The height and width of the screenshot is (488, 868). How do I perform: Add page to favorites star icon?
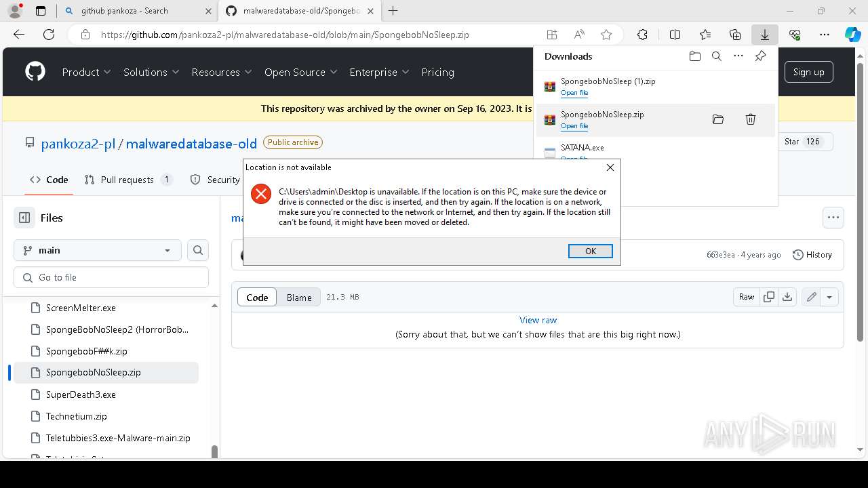pos(606,35)
